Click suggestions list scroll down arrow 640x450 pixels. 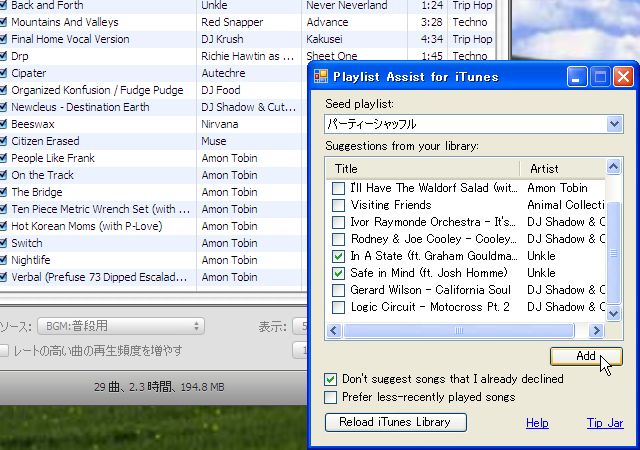614,313
